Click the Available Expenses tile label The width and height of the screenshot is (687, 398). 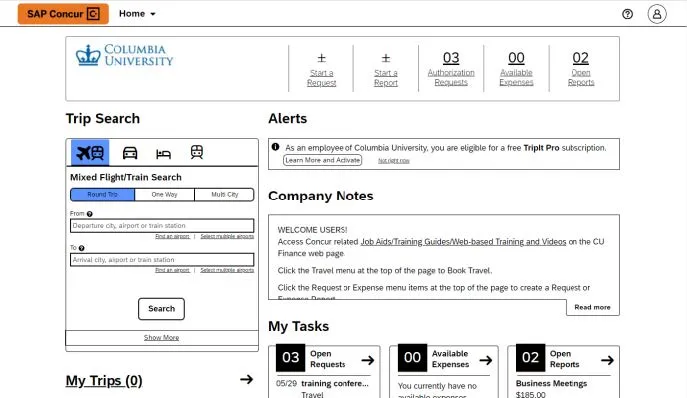pos(450,359)
